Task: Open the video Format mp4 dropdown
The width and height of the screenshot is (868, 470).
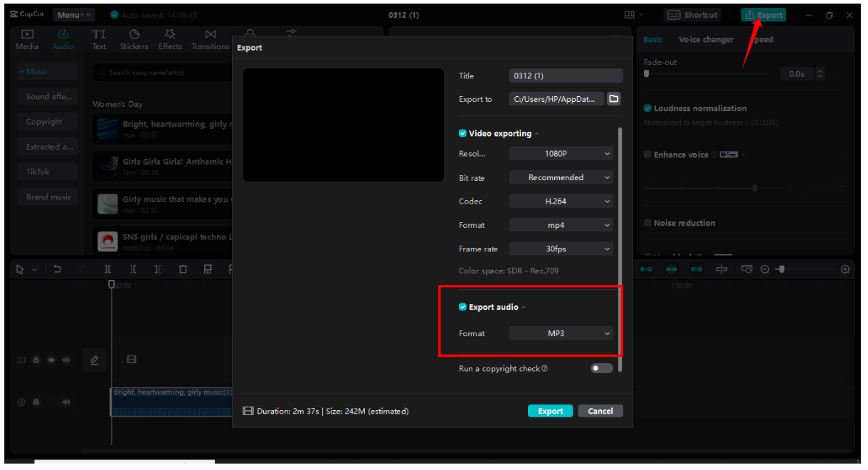Action: point(561,225)
